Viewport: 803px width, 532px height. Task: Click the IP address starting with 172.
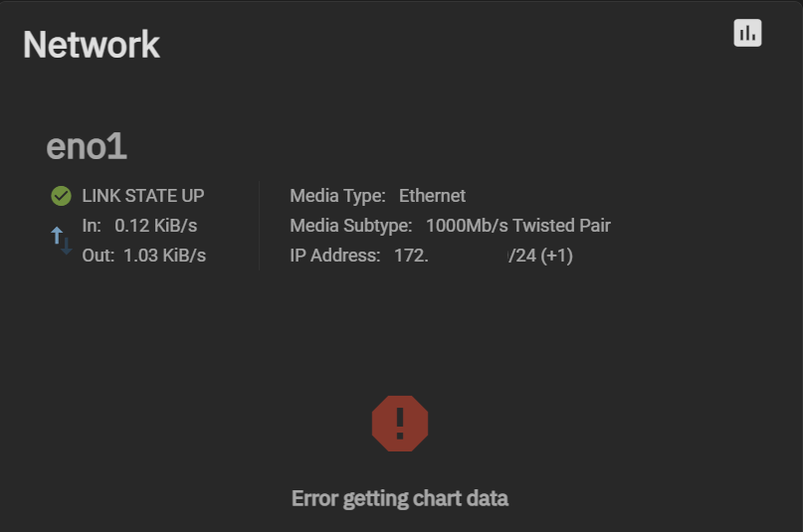click(x=411, y=256)
